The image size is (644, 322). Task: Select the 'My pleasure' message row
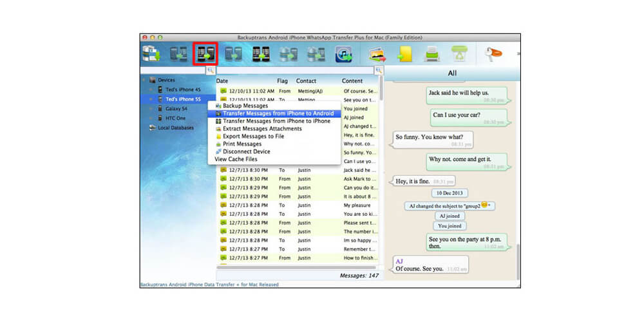299,205
